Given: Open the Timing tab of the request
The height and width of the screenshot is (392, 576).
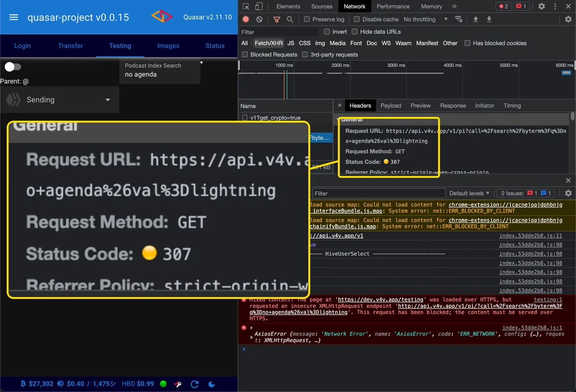Looking at the screenshot, I should tap(512, 106).
